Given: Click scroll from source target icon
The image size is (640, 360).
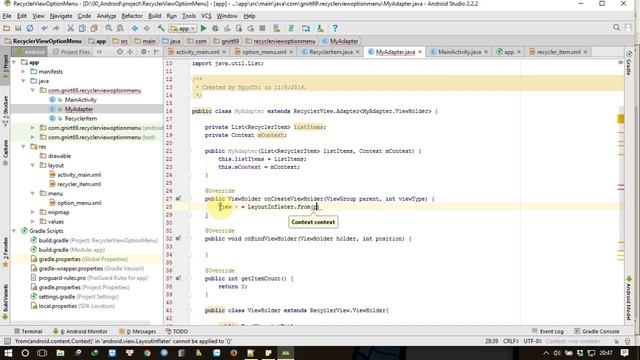Looking at the screenshot, I should click(x=120, y=52).
